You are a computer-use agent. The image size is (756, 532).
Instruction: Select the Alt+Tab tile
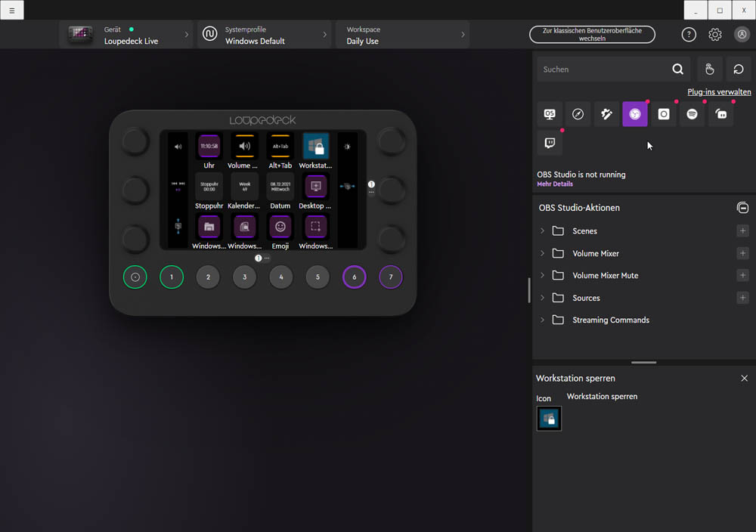pyautogui.click(x=280, y=146)
